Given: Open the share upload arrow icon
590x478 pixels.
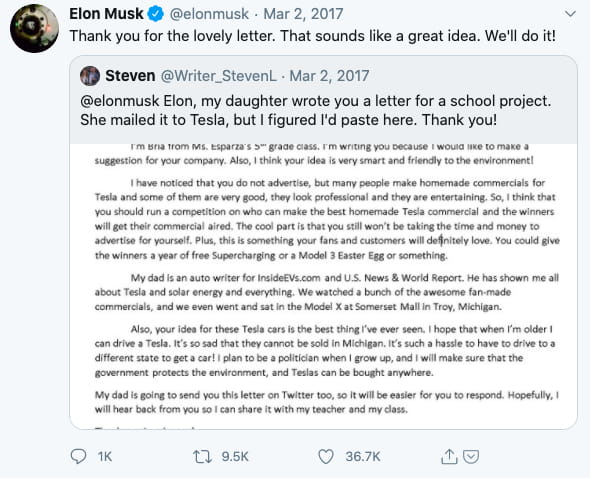Looking at the screenshot, I should (x=449, y=456).
